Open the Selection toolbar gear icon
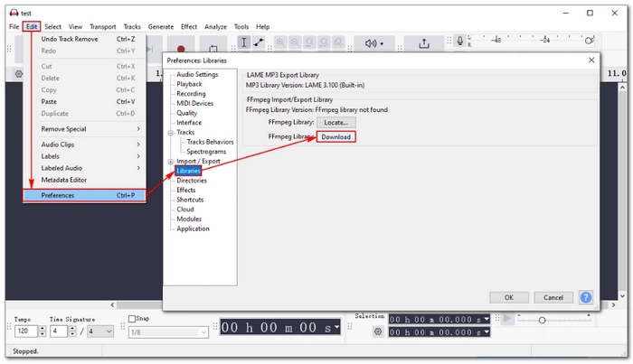Image resolution: width=633 pixels, height=364 pixels. (378, 331)
